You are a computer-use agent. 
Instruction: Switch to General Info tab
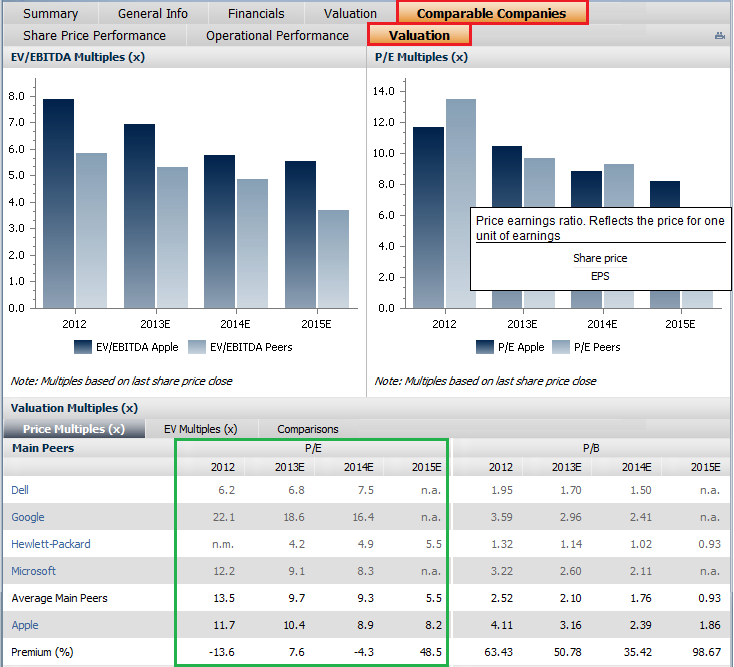(153, 14)
